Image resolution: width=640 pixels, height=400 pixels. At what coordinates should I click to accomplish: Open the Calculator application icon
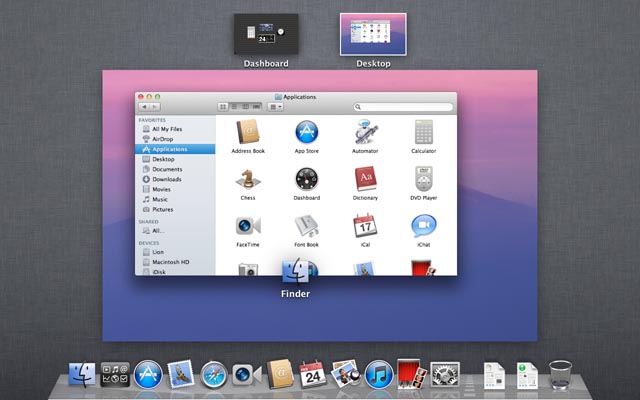[x=424, y=131]
